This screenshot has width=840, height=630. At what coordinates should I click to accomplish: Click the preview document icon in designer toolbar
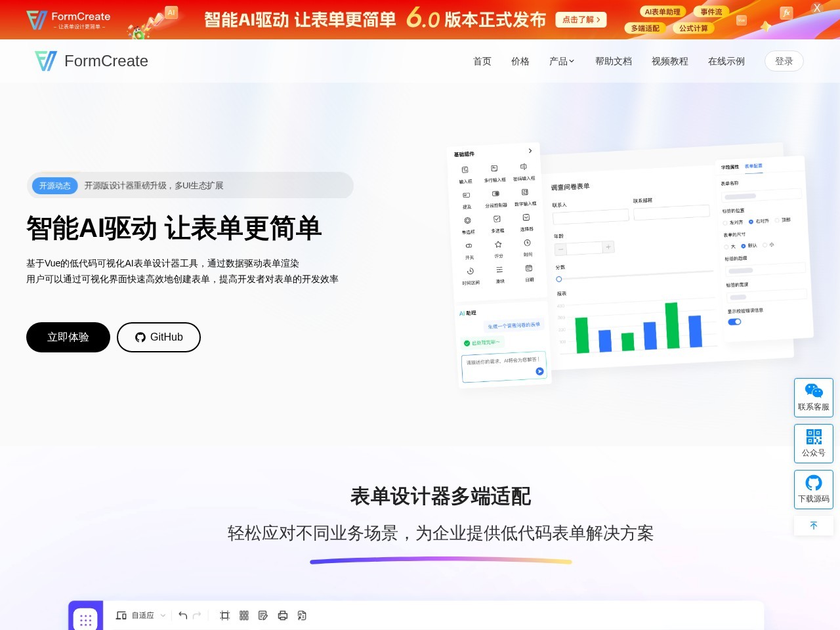pos(302,616)
